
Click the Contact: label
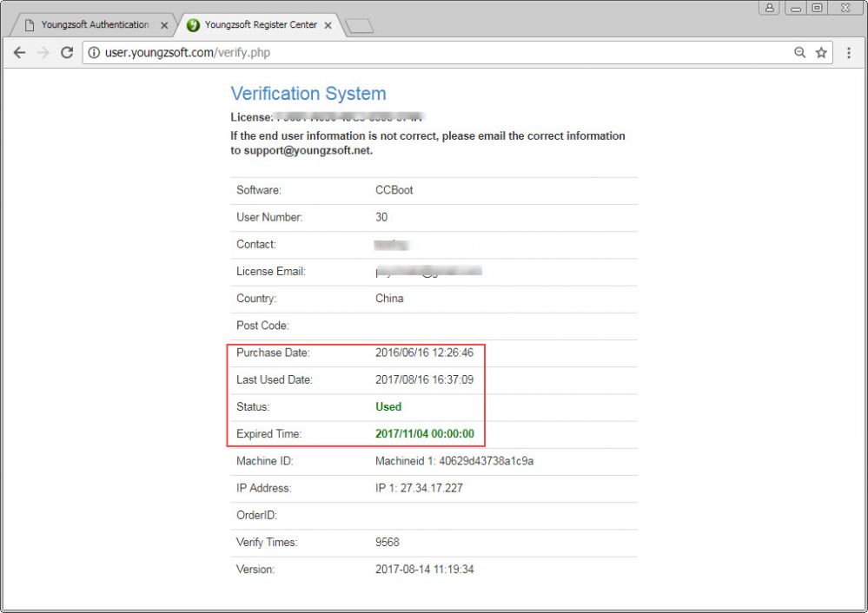pyautogui.click(x=255, y=244)
